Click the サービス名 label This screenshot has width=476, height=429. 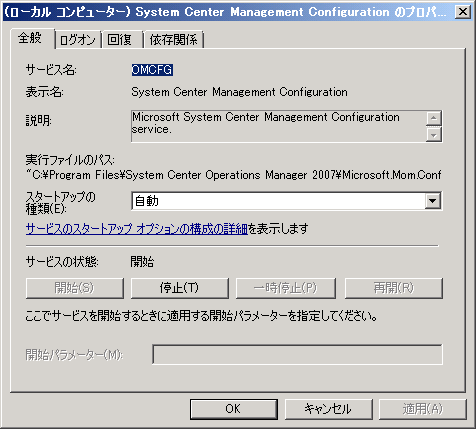[51, 70]
